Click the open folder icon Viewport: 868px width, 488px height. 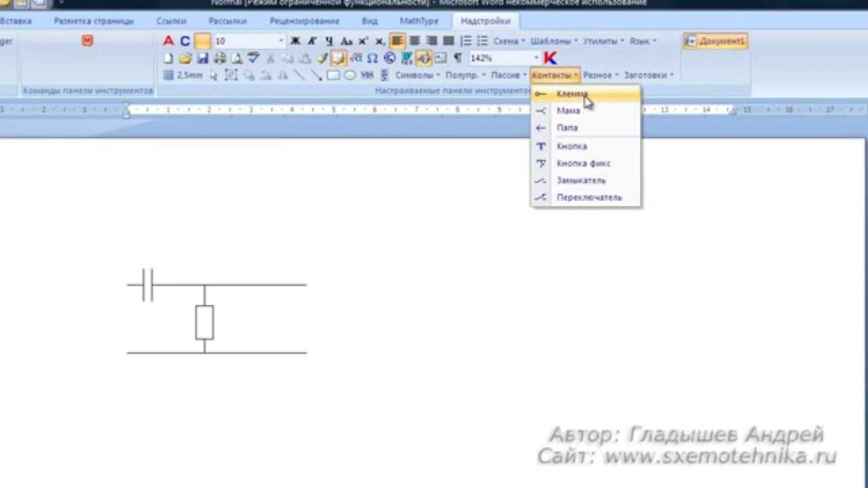pos(185,58)
